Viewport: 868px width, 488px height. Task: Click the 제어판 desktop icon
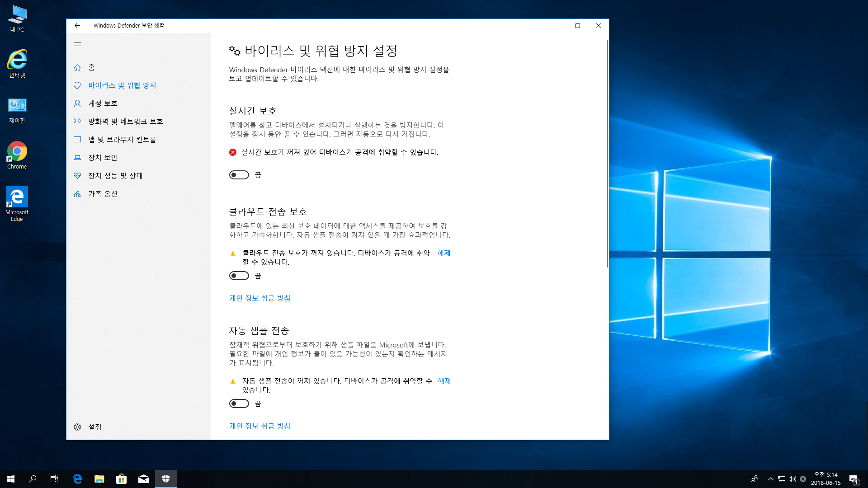coord(17,110)
